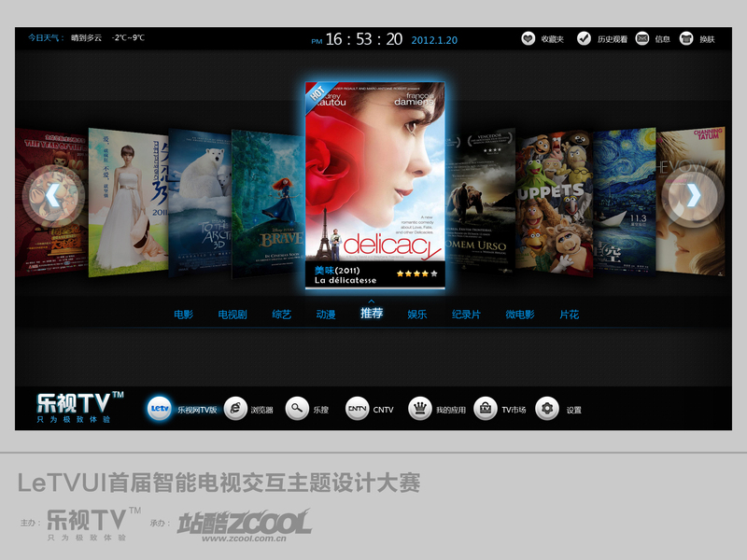Select the 综艺 variety tab

coord(281,315)
